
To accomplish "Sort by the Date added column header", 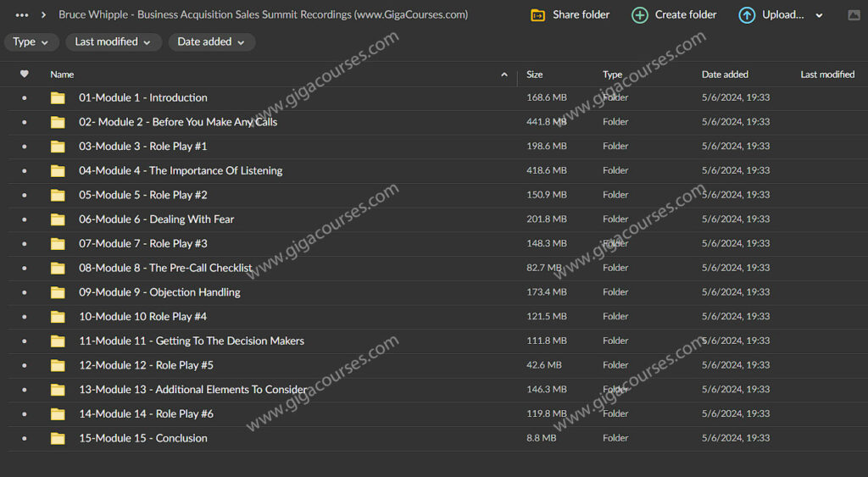I will pos(725,75).
